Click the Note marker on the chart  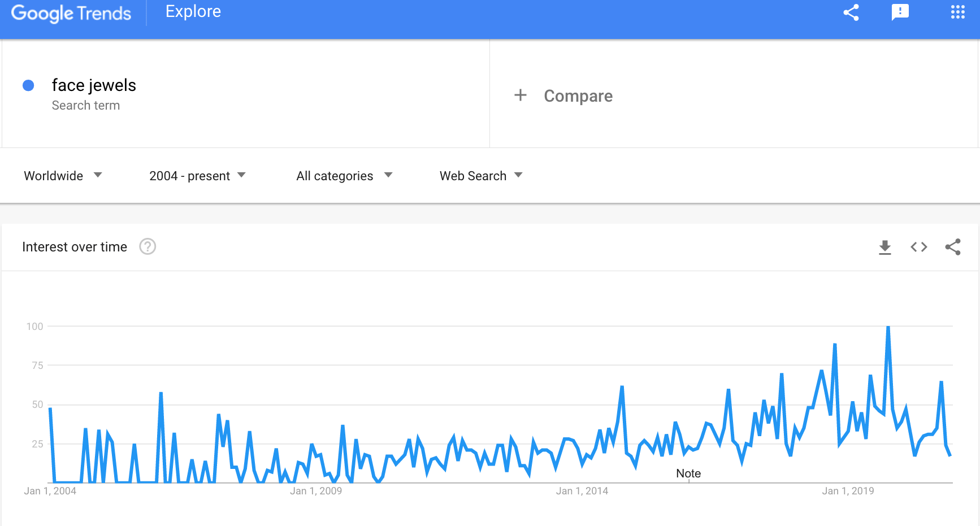pyautogui.click(x=688, y=473)
